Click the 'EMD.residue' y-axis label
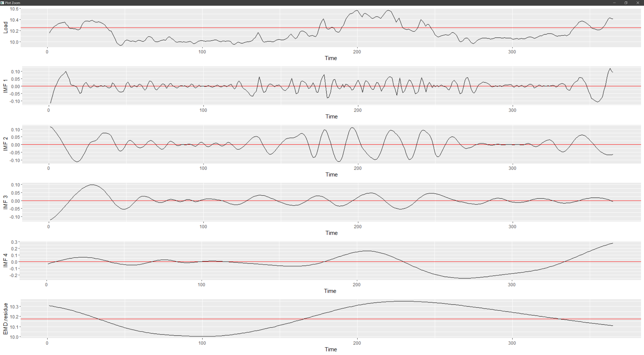Viewport: 644px width, 355px height. tap(5, 319)
